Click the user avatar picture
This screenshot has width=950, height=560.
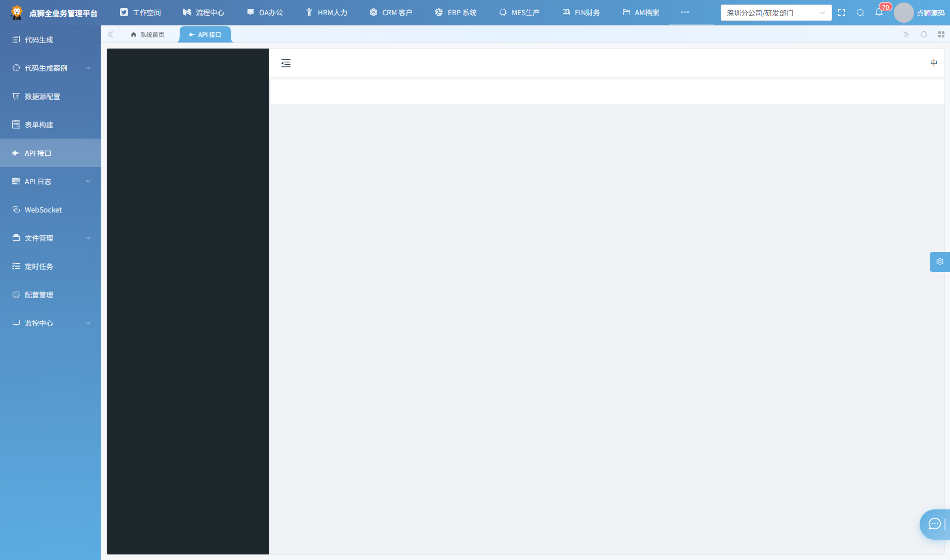tap(904, 13)
